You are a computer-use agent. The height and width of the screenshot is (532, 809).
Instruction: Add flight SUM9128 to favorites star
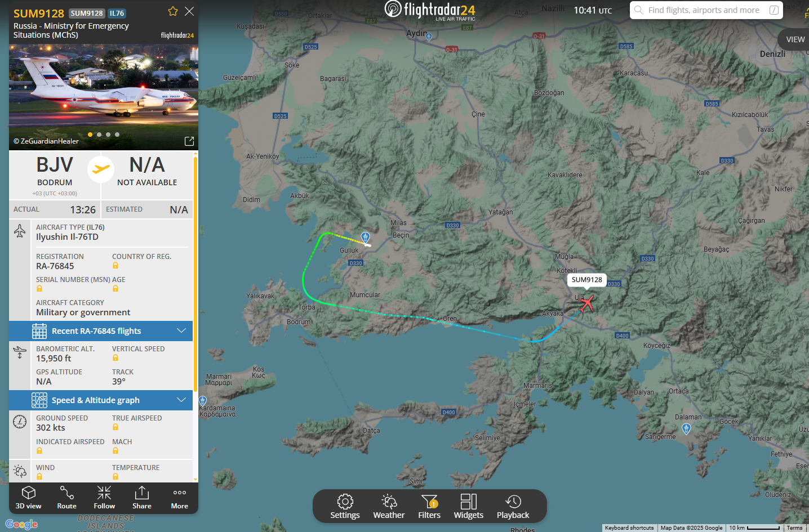pos(173,11)
